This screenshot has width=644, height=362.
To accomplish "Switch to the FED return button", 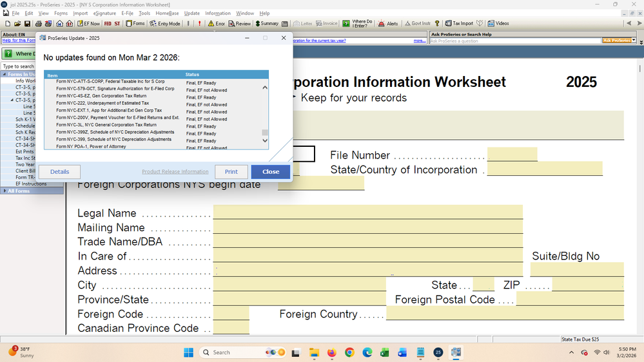I will (108, 24).
